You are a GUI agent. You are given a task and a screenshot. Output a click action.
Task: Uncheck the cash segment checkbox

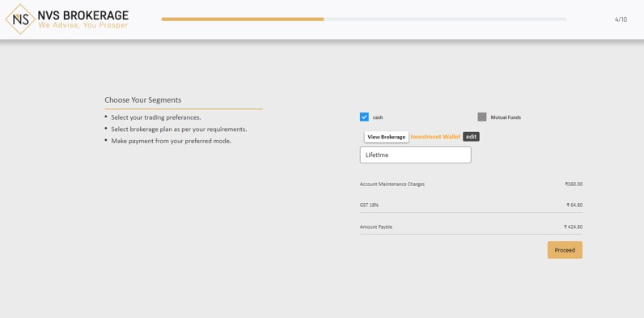[x=364, y=117]
